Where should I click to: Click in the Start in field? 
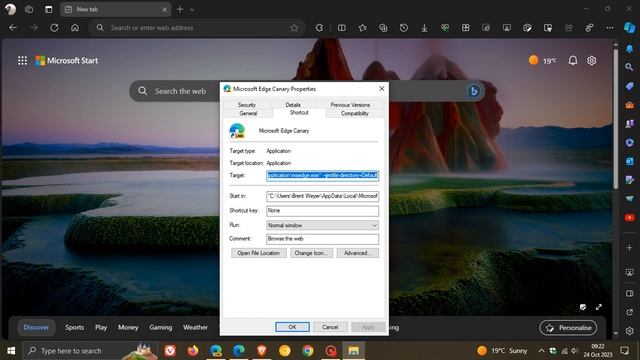point(322,196)
